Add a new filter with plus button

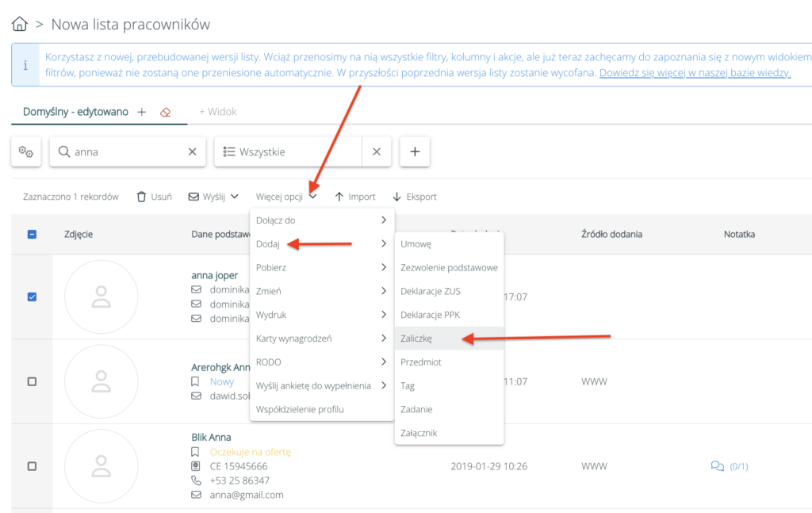(415, 151)
